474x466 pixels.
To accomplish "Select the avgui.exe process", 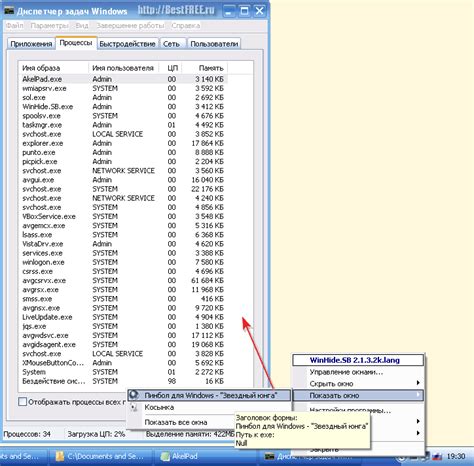I will [x=123, y=180].
